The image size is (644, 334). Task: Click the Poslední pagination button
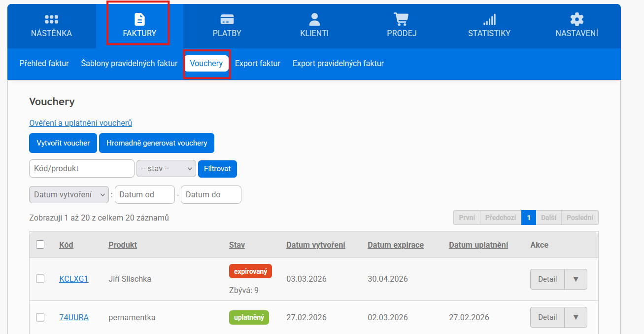tap(580, 218)
